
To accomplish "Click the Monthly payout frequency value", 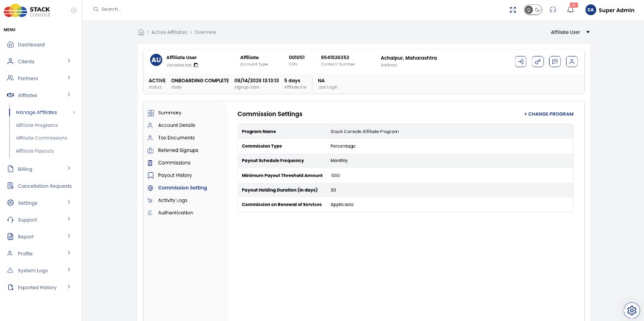I will tap(339, 161).
